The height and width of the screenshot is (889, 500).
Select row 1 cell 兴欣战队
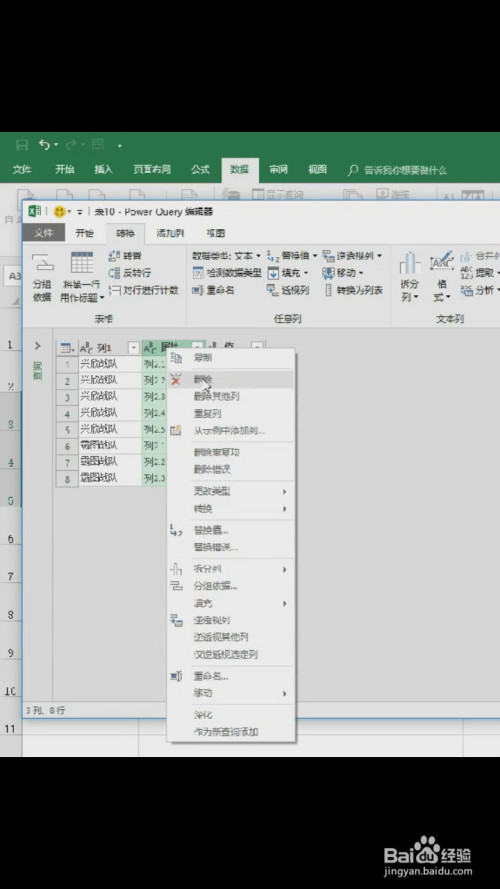109,364
